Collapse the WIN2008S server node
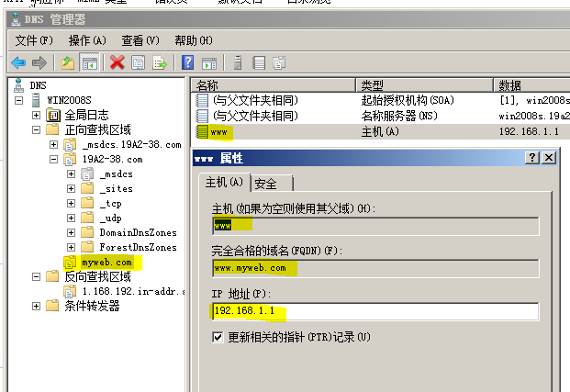The height and width of the screenshot is (392, 570). point(19,100)
